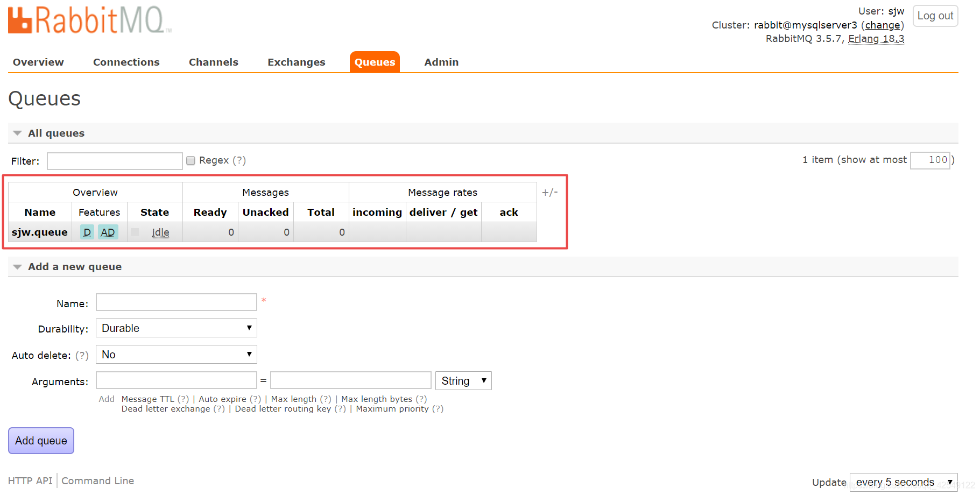This screenshot has height=495, width=980.
Task: Sort by the Total column header
Action: (x=321, y=213)
